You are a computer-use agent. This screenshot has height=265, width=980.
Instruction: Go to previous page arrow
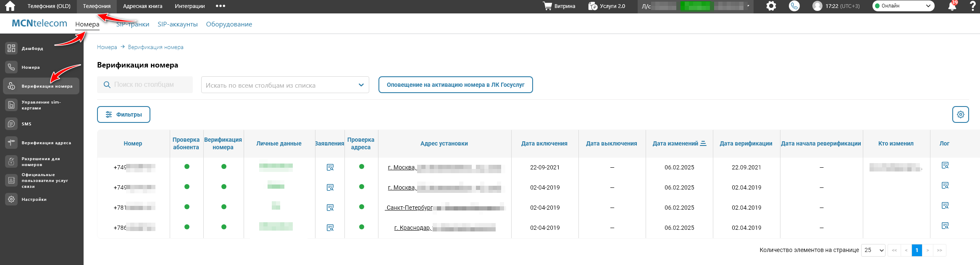point(906,250)
